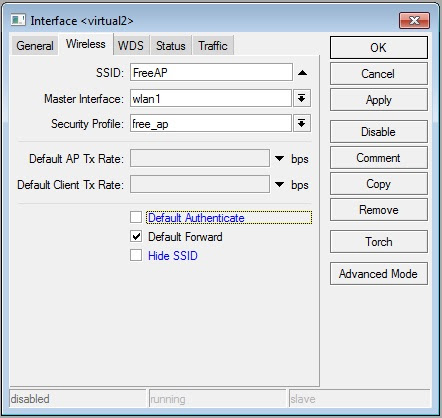Expand the Default Client Tx Rate field
Viewport: 442px width, 418px height.
279,184
